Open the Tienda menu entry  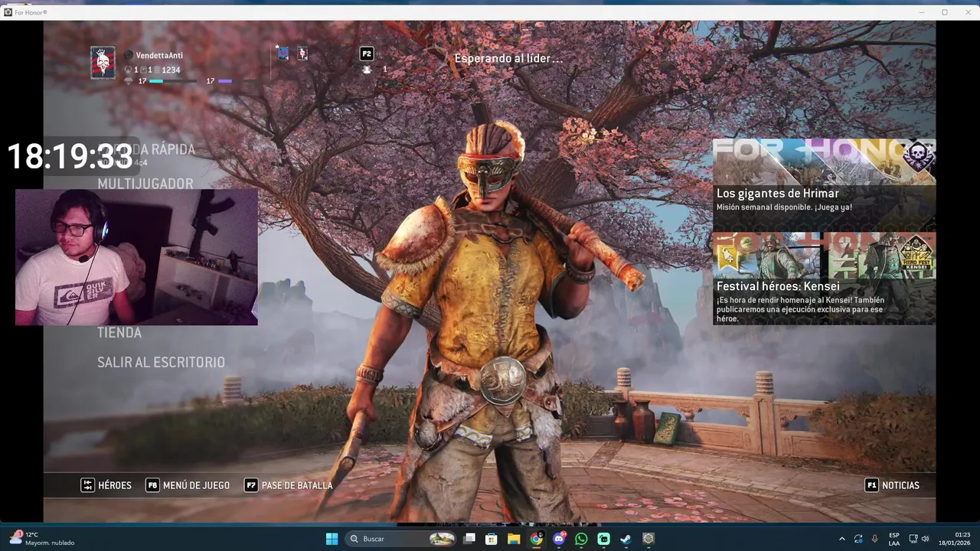click(119, 333)
